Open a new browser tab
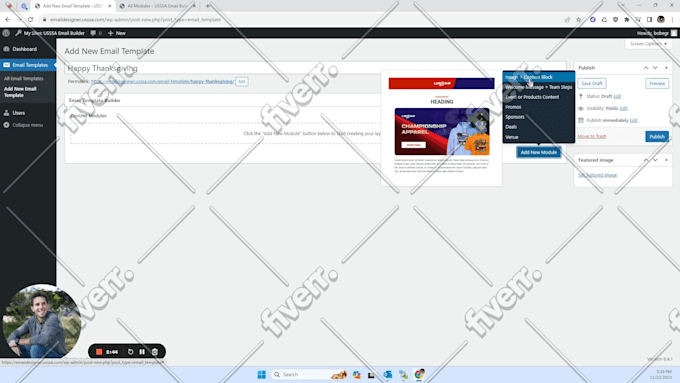 [x=208, y=6]
